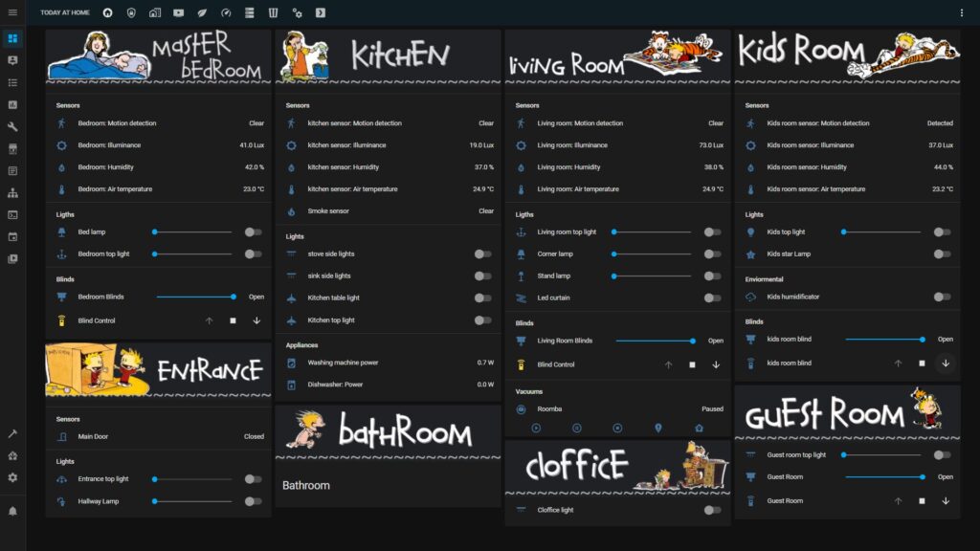This screenshot has height=551, width=980.
Task: Click the hammer developer tools icon
Action: [12, 433]
